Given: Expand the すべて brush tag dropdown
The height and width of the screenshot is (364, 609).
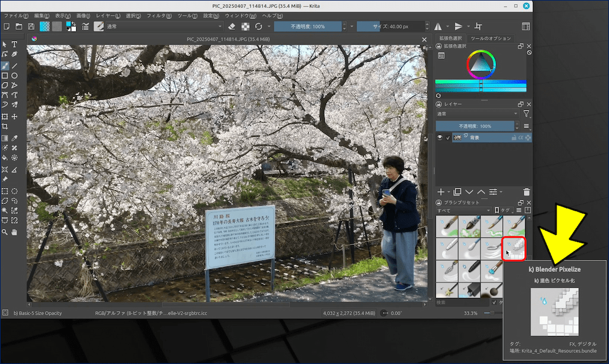Looking at the screenshot, I should coord(463,211).
